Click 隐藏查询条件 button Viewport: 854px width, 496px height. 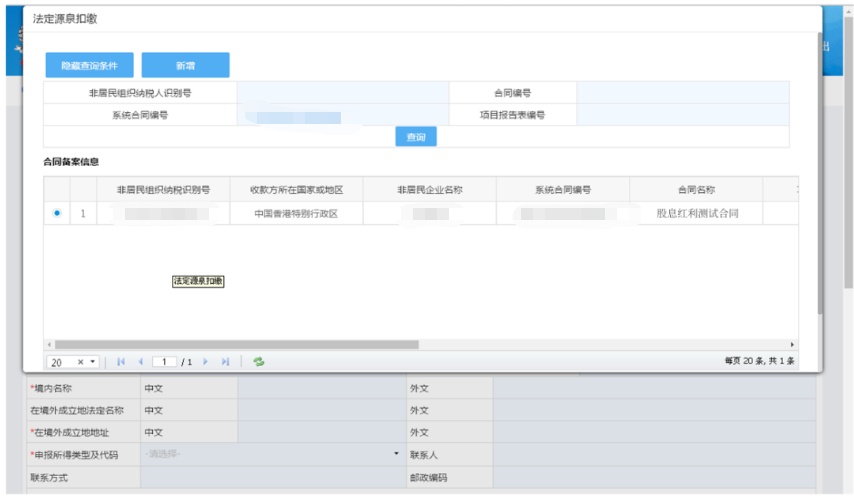(x=89, y=65)
